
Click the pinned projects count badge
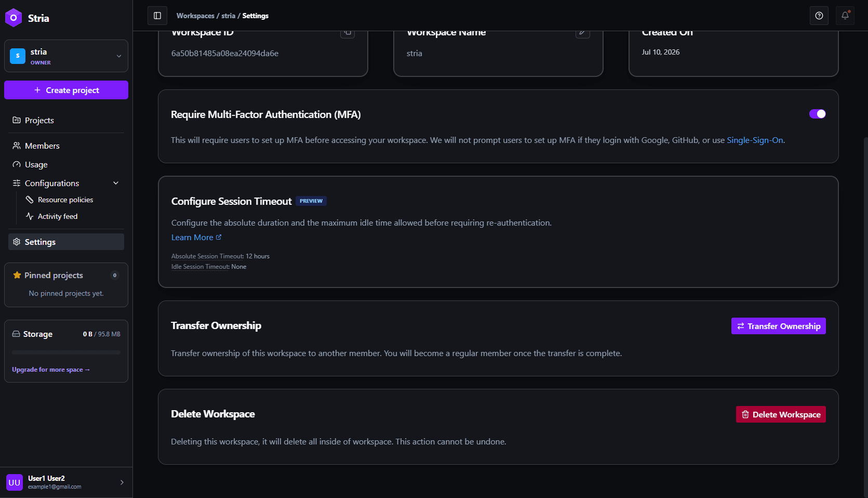[115, 275]
